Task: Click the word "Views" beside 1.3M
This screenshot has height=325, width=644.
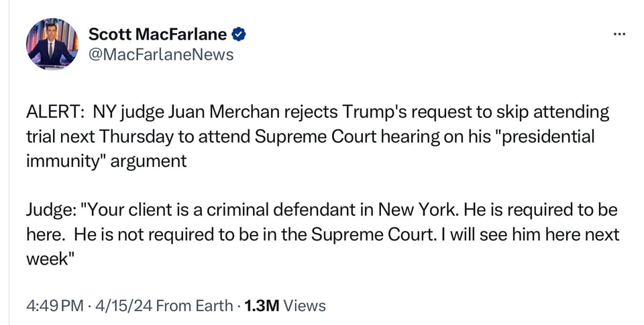Action: pos(304,306)
